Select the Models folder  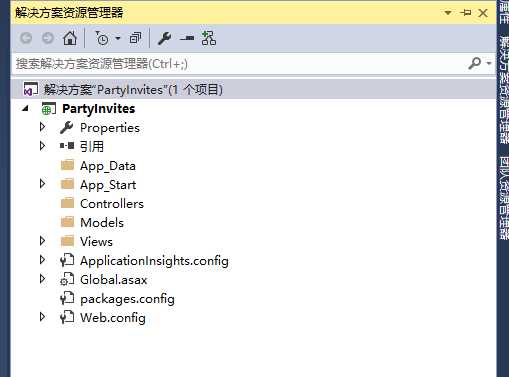pyautogui.click(x=102, y=223)
